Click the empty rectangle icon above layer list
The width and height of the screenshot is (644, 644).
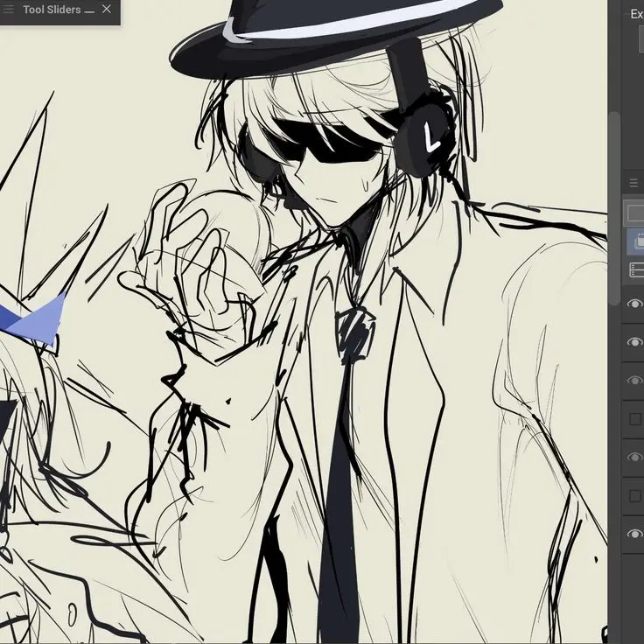click(x=635, y=212)
